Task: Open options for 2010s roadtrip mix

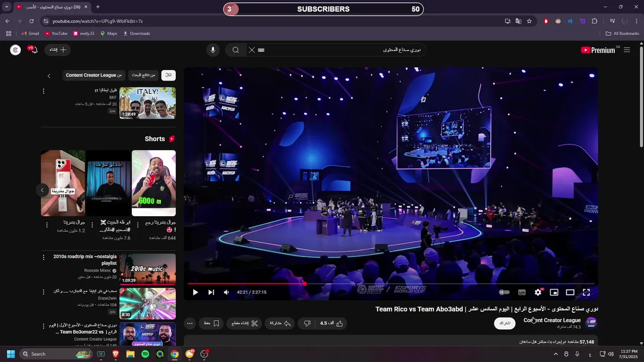Action: coord(43,257)
